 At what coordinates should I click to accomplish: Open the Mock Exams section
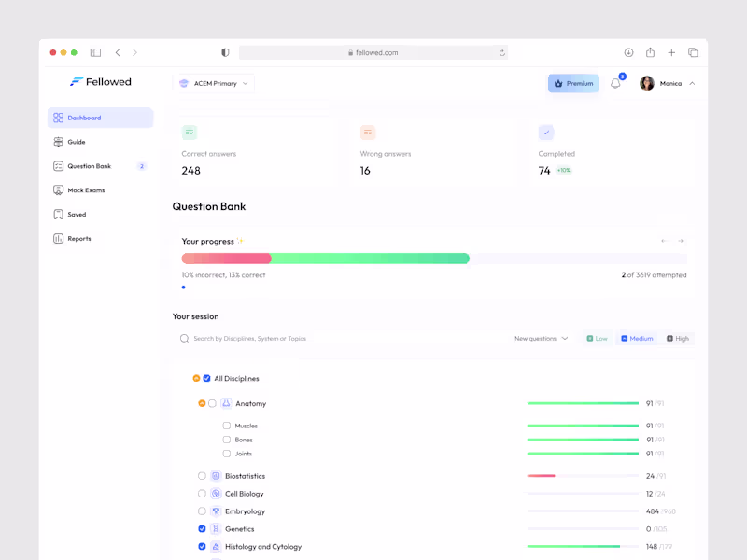pyautogui.click(x=87, y=190)
